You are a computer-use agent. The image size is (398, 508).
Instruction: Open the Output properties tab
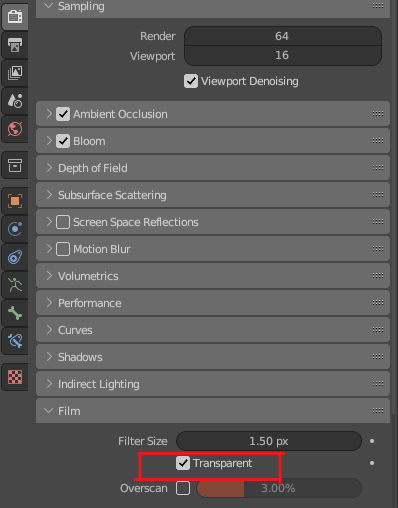(15, 45)
